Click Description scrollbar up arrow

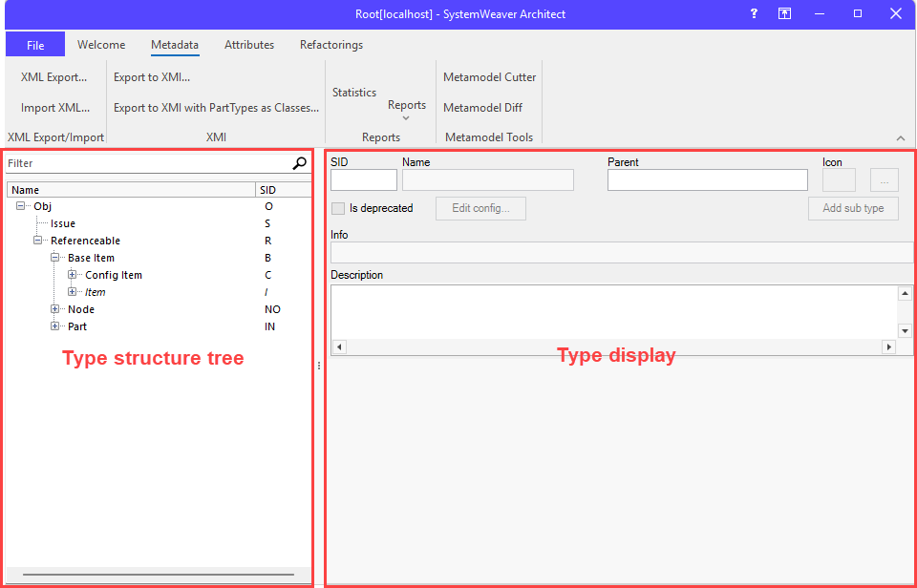pyautogui.click(x=905, y=293)
